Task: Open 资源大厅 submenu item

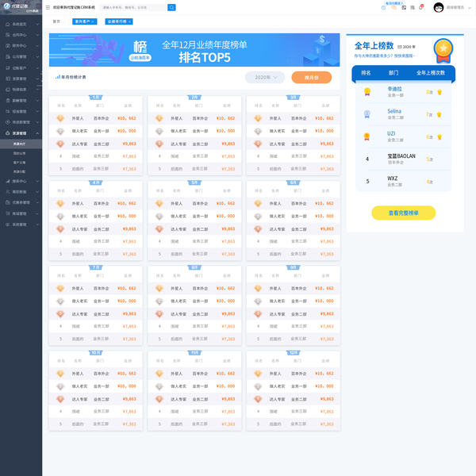Action: 19,144
